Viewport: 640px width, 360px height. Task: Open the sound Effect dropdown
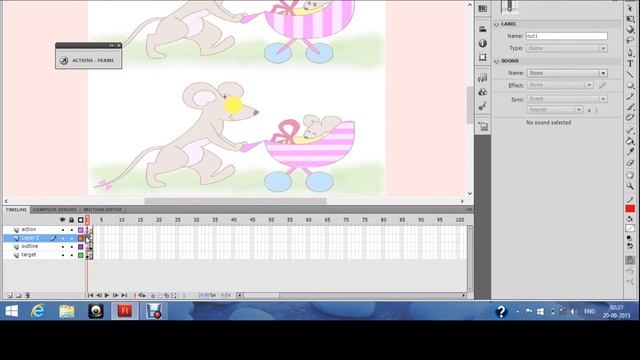click(560, 85)
